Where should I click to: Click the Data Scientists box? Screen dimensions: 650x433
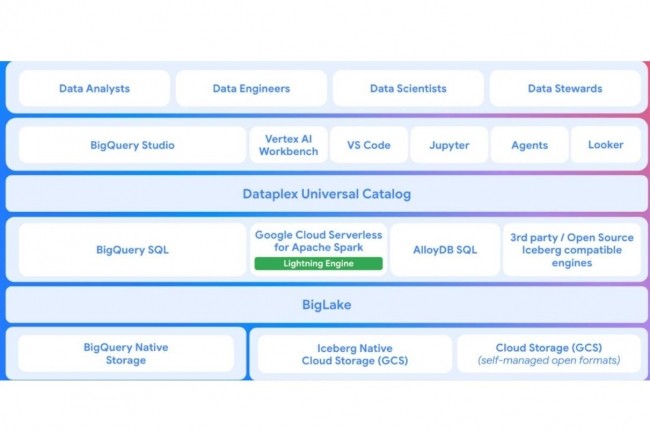coord(408,88)
